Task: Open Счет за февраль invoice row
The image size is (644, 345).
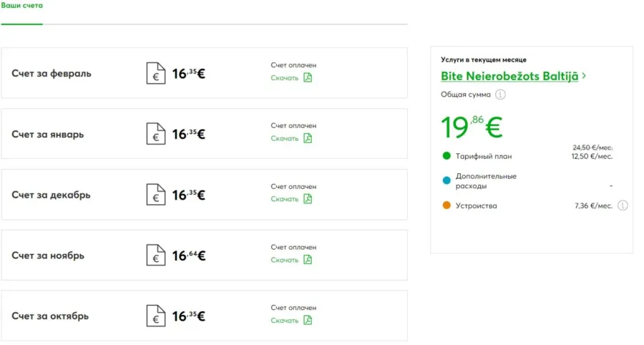Action: coord(204,73)
